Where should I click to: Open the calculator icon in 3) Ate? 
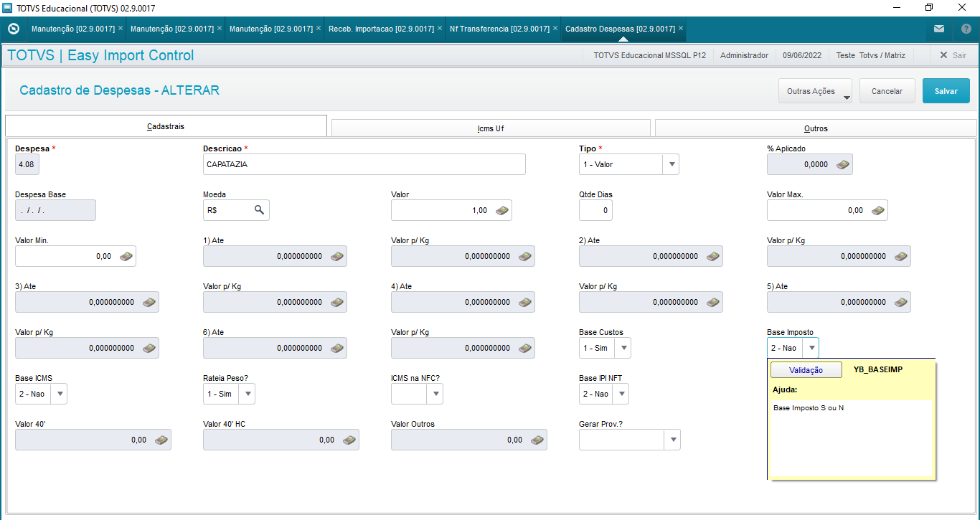point(149,302)
